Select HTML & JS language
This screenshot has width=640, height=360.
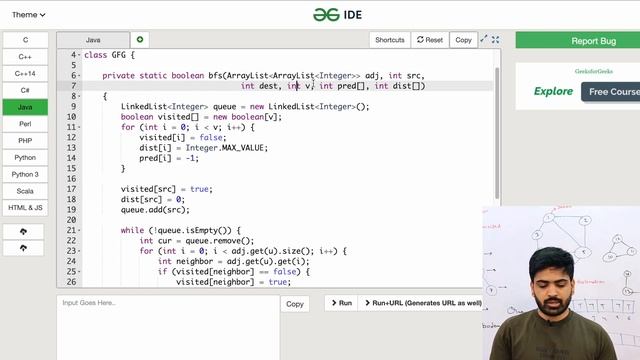25,207
